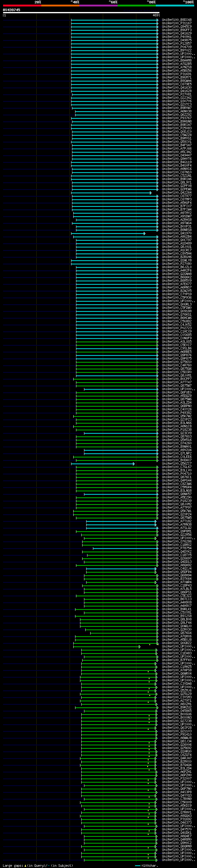Click the UniRef100_Q8L9Y1 label
This screenshot has height=868, width=197.
click(177, 182)
